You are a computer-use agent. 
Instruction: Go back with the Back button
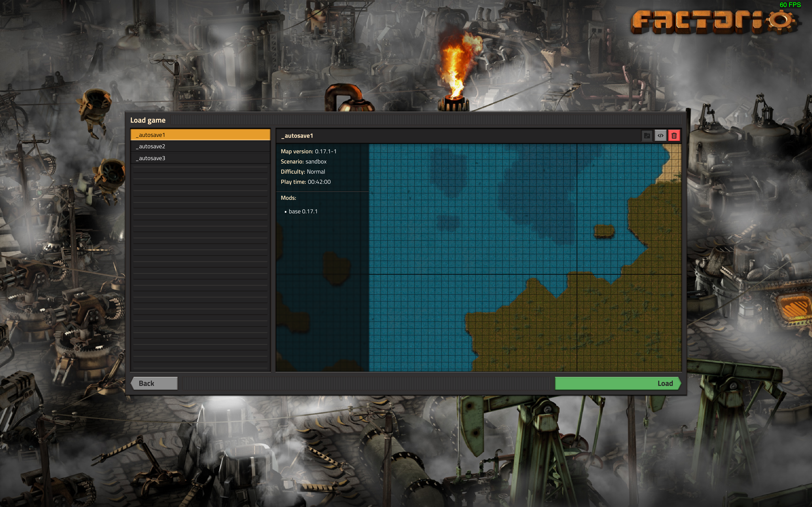tap(154, 383)
